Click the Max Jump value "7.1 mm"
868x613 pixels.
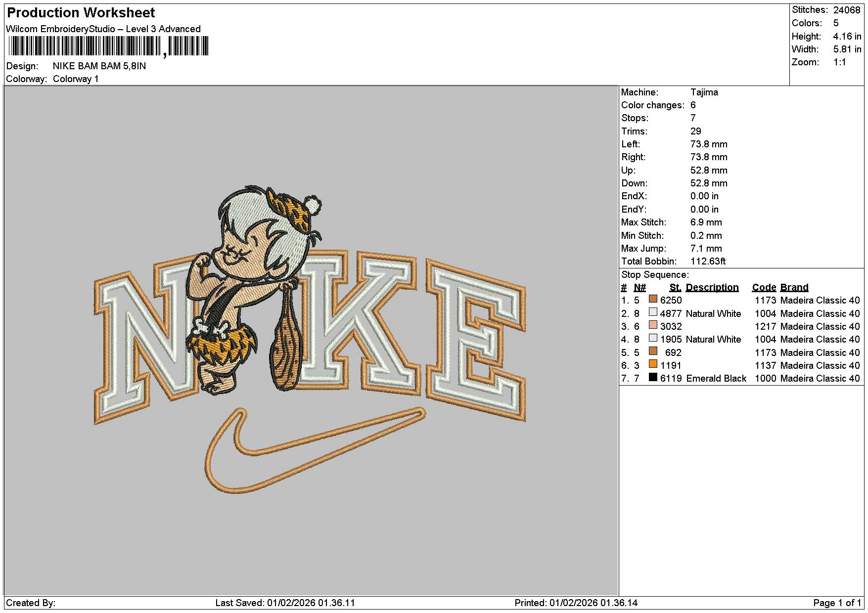pos(706,248)
